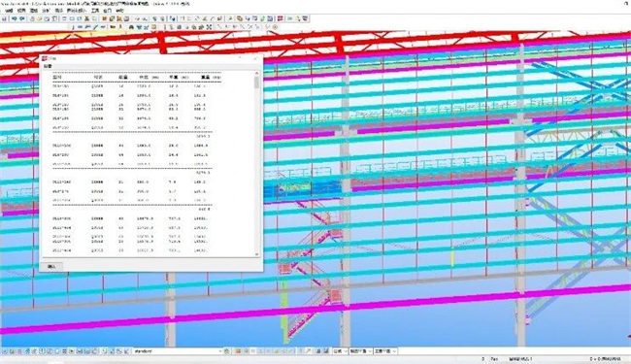The image size is (631, 364).
Task: Click the scroll-down arrow in the report dialog
Action: point(256,254)
